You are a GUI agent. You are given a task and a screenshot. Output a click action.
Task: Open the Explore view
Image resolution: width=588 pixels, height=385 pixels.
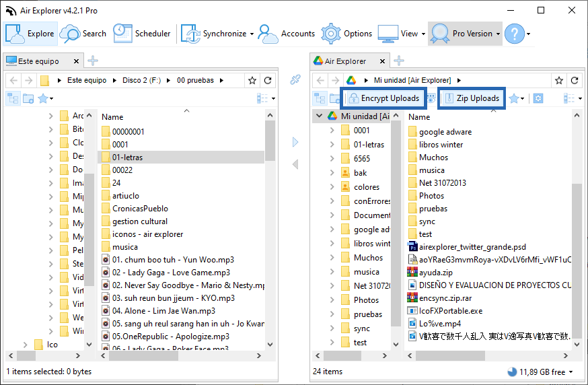point(30,34)
